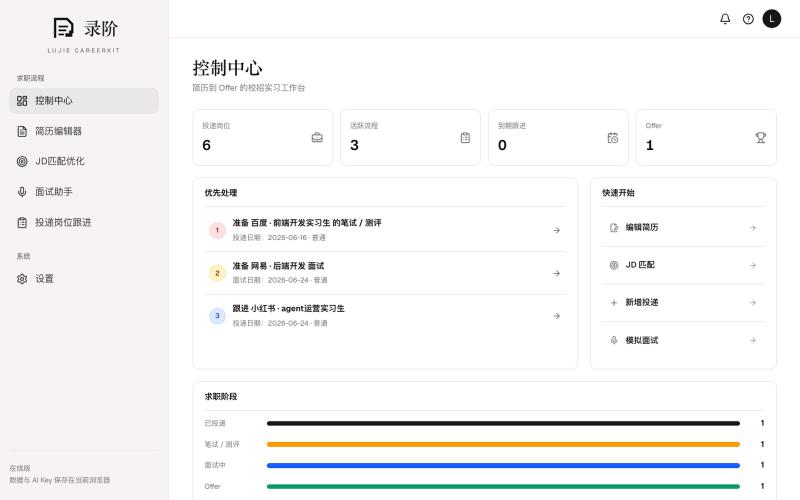Screen dimensions: 800x500
Task: Click the yellow number 2 priority badge
Action: pyautogui.click(x=217, y=273)
